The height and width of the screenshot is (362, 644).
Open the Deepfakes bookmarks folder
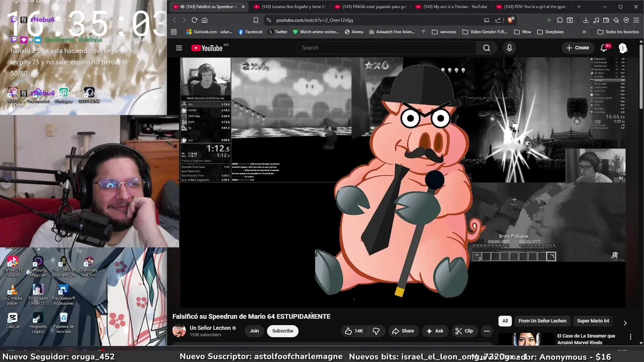coord(550,32)
